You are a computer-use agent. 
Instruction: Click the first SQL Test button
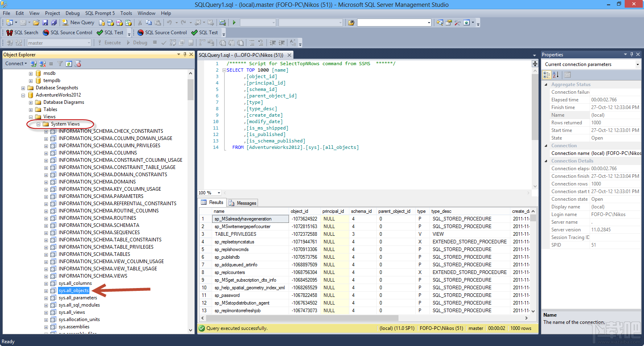110,33
